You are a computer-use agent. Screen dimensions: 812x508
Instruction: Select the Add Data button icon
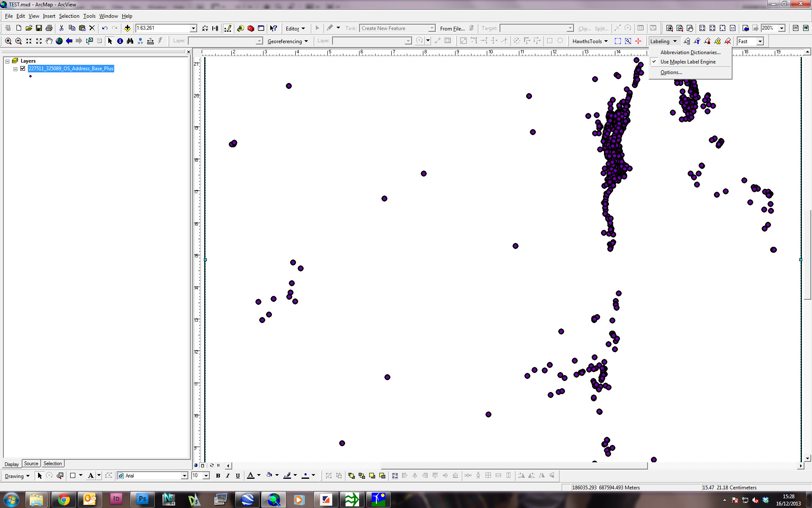[127, 28]
